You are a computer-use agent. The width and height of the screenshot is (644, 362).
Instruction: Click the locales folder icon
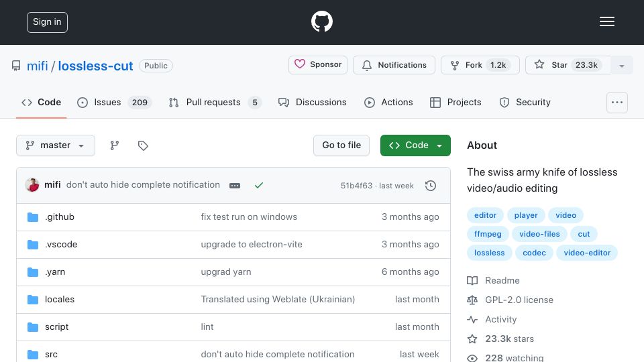(33, 299)
